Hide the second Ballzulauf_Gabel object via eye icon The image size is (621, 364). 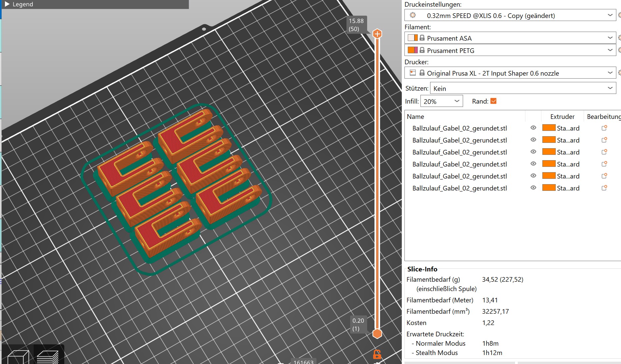[x=533, y=140]
